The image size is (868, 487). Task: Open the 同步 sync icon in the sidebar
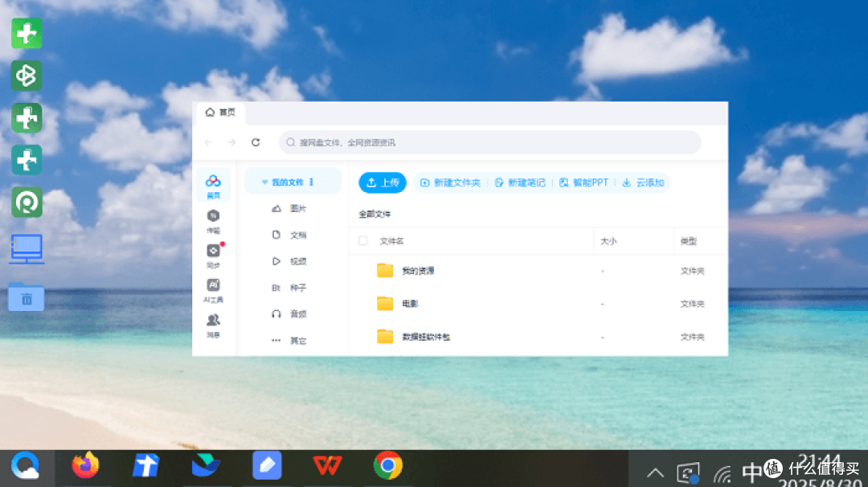[213, 256]
